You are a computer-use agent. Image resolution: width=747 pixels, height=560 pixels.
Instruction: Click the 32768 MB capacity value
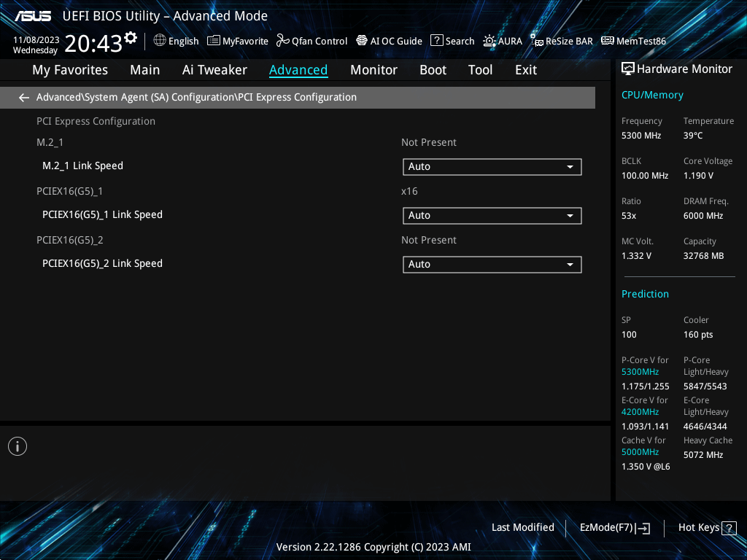[x=704, y=256]
